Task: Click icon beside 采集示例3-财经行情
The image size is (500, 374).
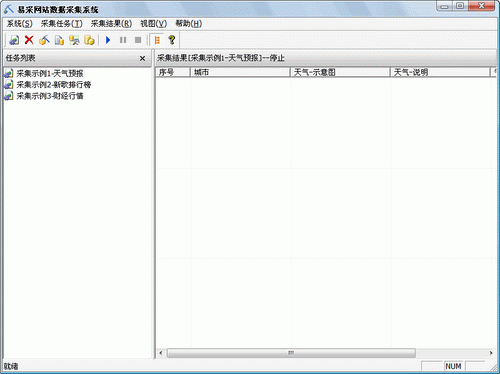Action: 9,96
